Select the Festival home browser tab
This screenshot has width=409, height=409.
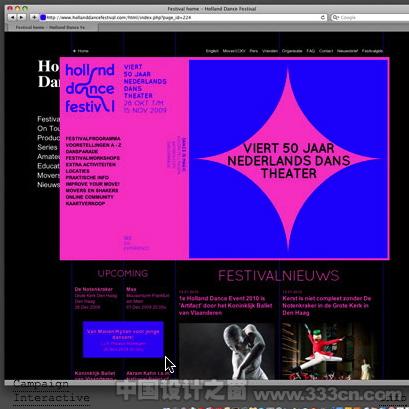(x=51, y=27)
